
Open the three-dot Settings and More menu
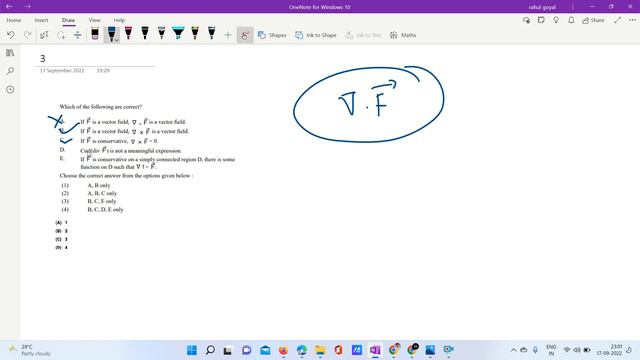coord(632,20)
